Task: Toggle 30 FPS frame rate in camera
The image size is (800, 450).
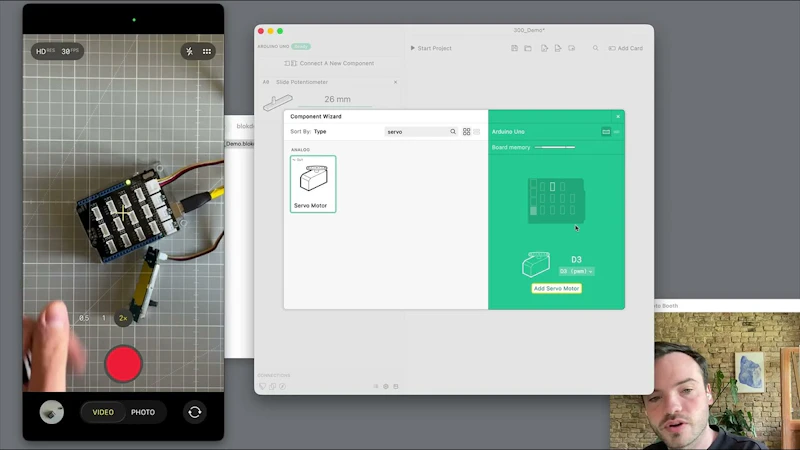Action: (x=70, y=51)
